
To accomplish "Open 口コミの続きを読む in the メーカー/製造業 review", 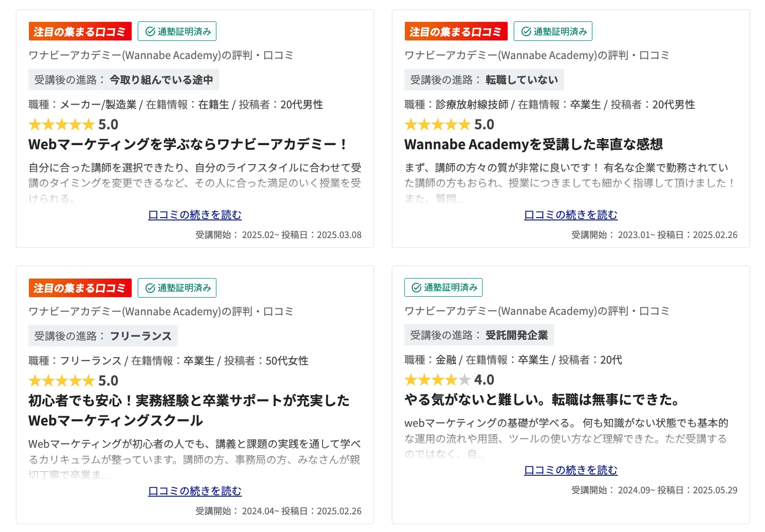I will coord(195,214).
